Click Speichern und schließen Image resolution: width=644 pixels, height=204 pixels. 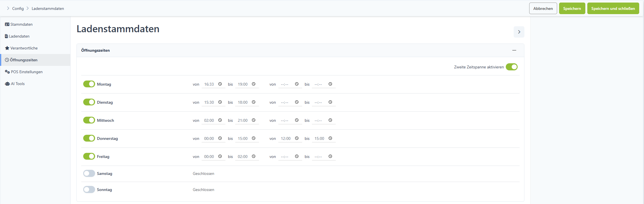[x=613, y=8]
